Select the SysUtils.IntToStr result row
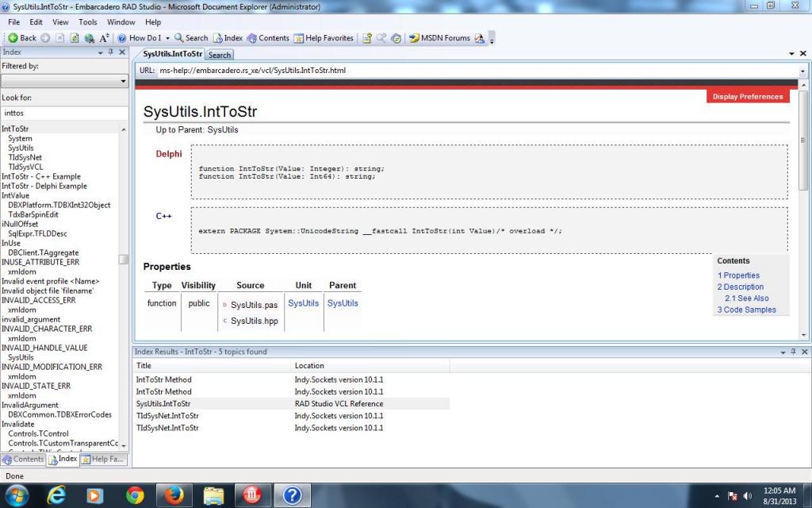 coord(292,404)
